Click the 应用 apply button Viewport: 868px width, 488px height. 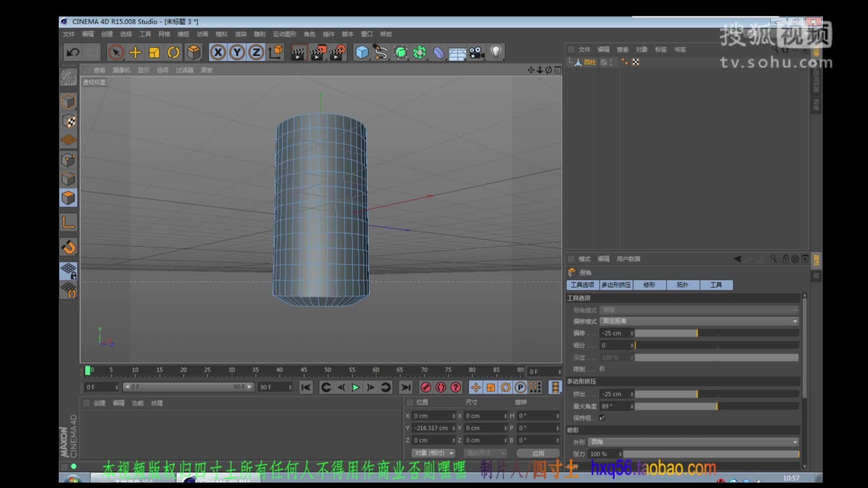point(538,453)
